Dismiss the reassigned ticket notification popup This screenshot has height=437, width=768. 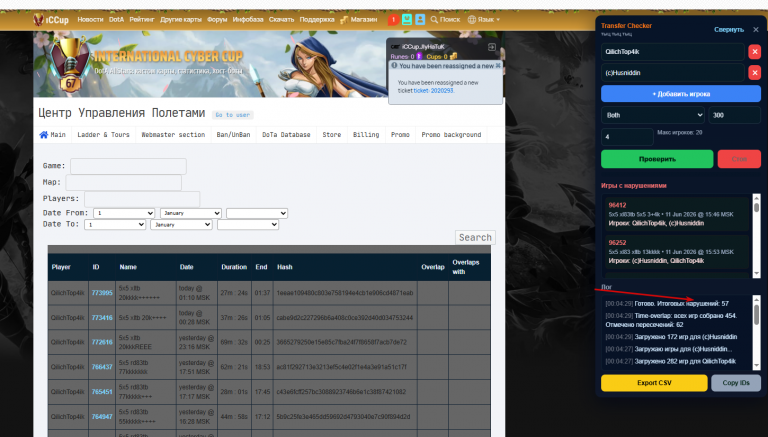498,66
